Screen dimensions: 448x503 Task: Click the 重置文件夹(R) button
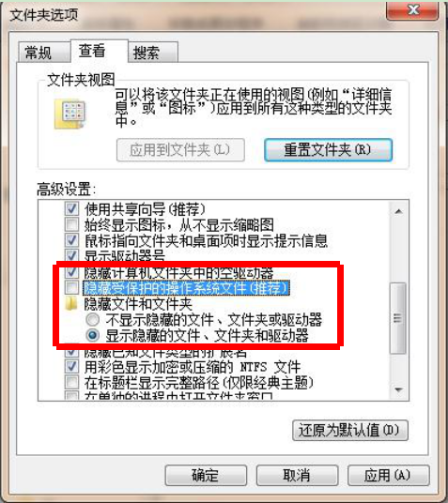coord(328,150)
